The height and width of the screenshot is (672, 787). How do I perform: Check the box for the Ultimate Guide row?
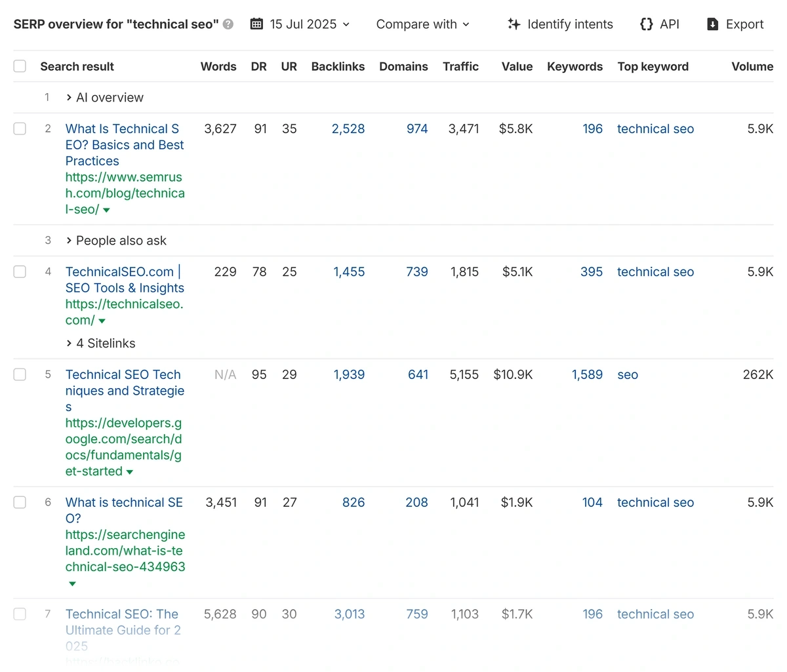click(x=20, y=614)
